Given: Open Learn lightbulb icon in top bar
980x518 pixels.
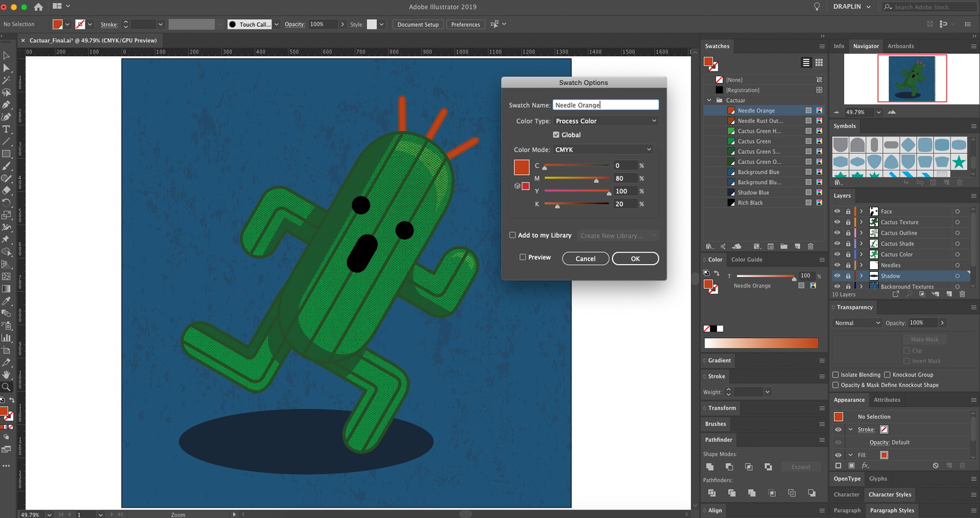Looking at the screenshot, I should [817, 6].
